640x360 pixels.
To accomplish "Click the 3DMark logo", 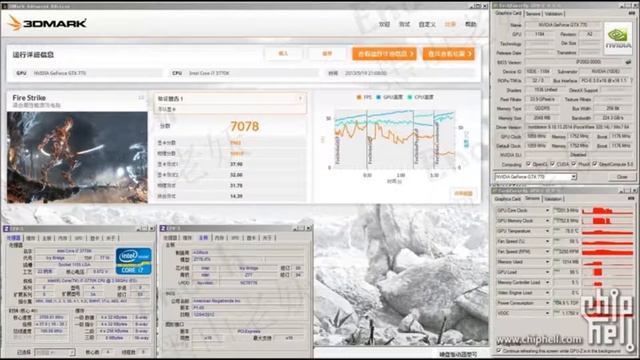I will point(47,23).
